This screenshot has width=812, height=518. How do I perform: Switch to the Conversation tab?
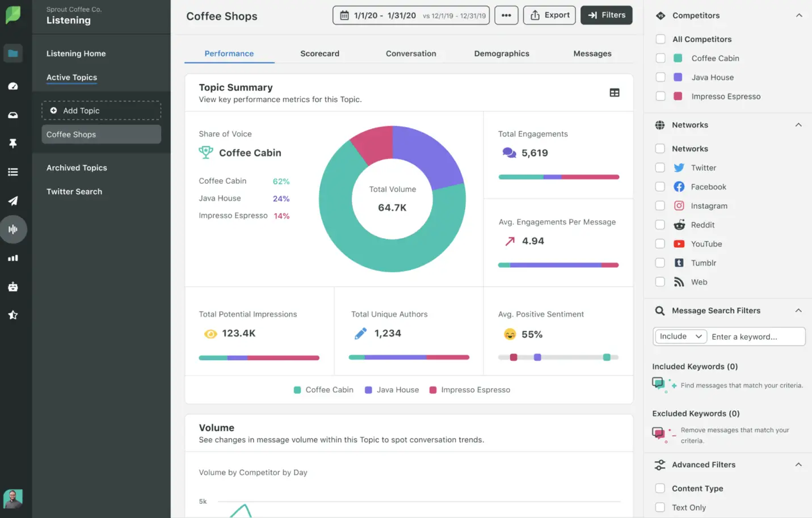(x=411, y=53)
